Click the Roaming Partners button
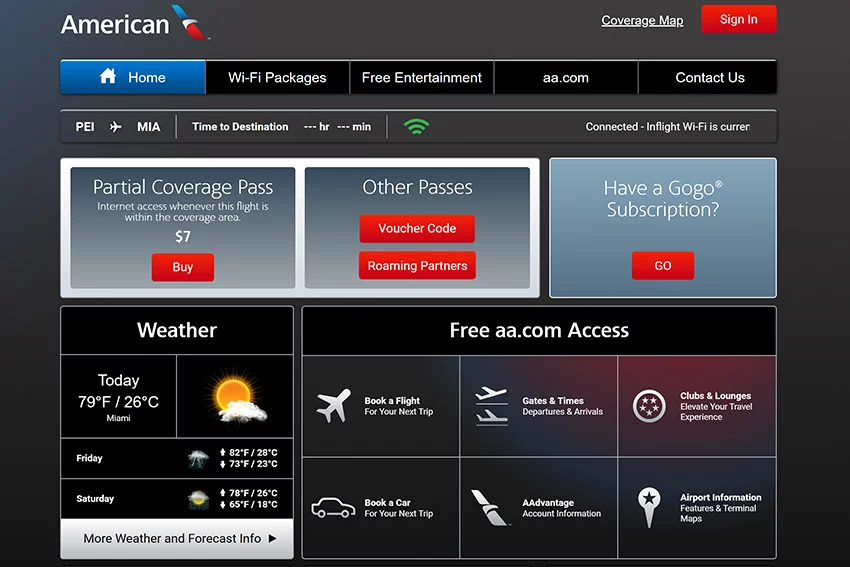850x567 pixels. 417,266
